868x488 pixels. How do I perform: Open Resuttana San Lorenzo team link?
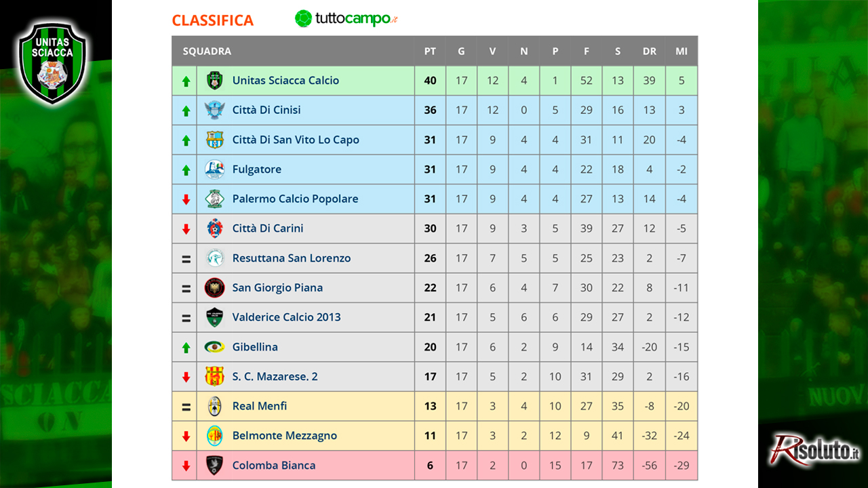tap(292, 258)
